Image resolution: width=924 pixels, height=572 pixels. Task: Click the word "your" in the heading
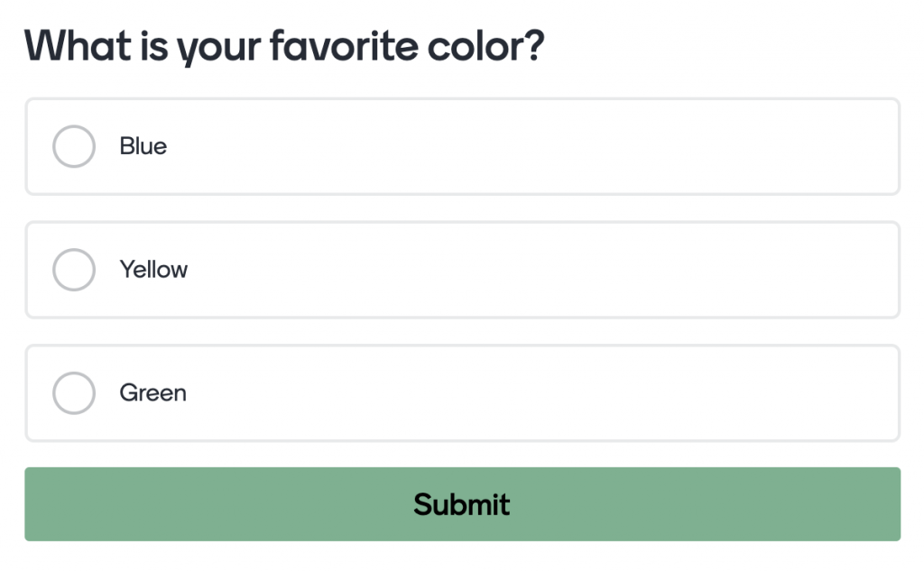coord(218,47)
